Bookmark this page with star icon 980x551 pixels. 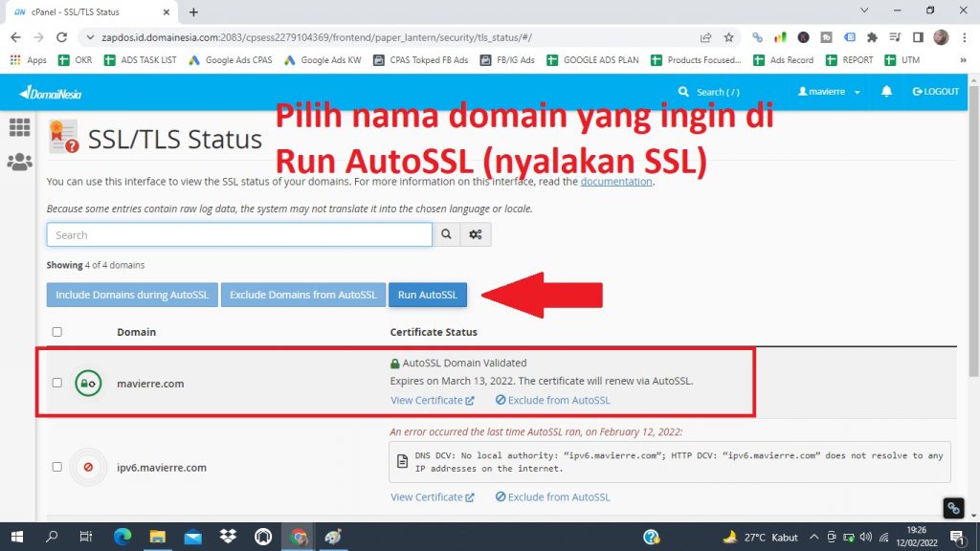click(728, 37)
